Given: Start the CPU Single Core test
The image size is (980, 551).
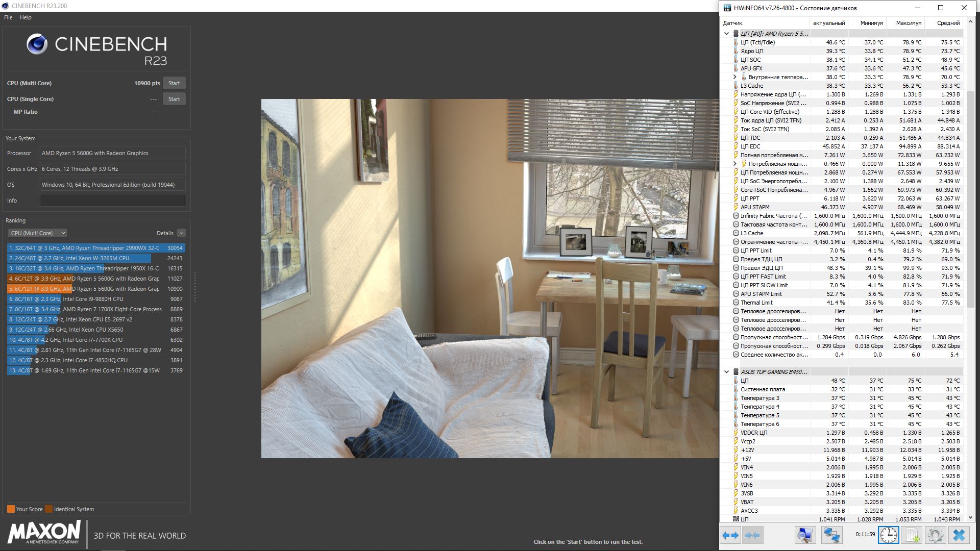Looking at the screenshot, I should 174,99.
